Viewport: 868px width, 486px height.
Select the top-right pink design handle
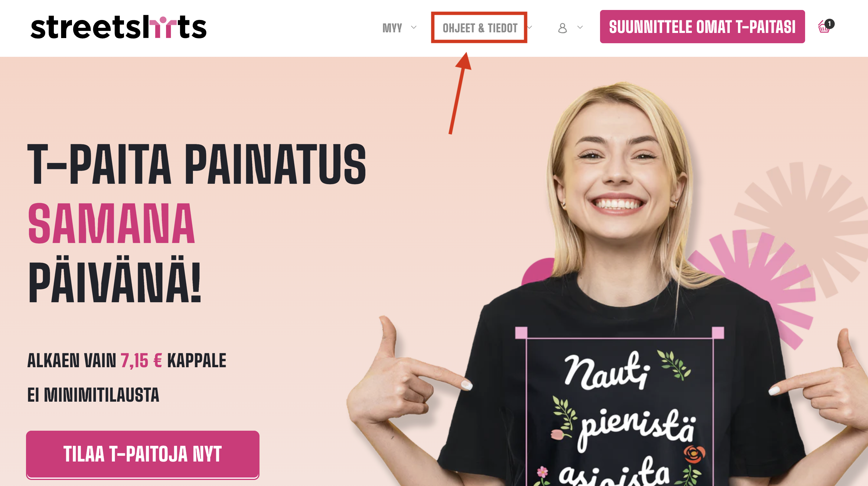click(718, 332)
